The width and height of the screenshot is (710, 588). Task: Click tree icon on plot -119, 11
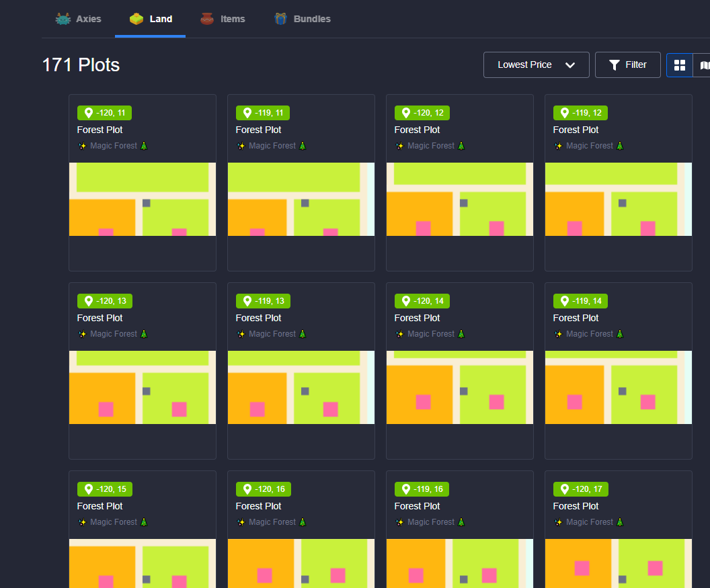click(303, 146)
